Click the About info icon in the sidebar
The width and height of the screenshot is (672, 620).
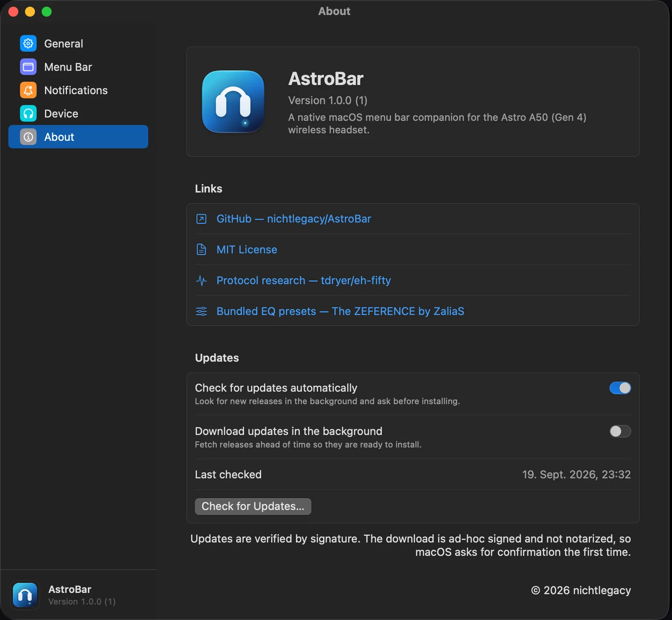click(28, 137)
